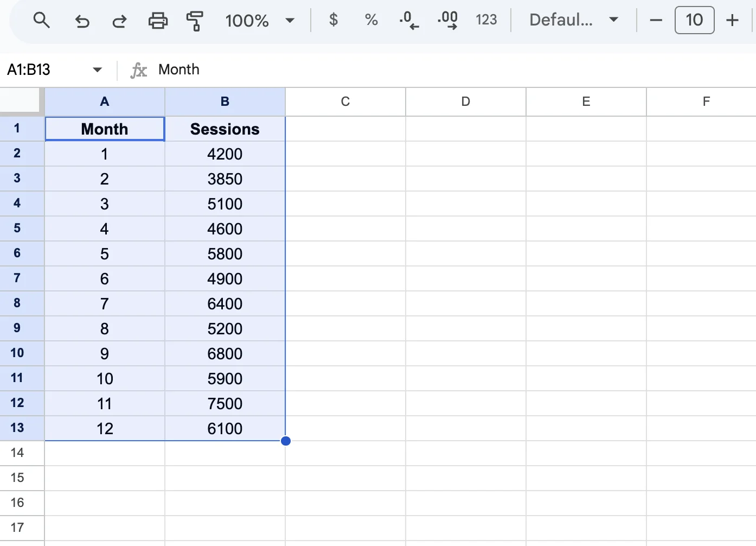The width and height of the screenshot is (756, 546).
Task: Click inside the font size field
Action: pyautogui.click(x=694, y=20)
